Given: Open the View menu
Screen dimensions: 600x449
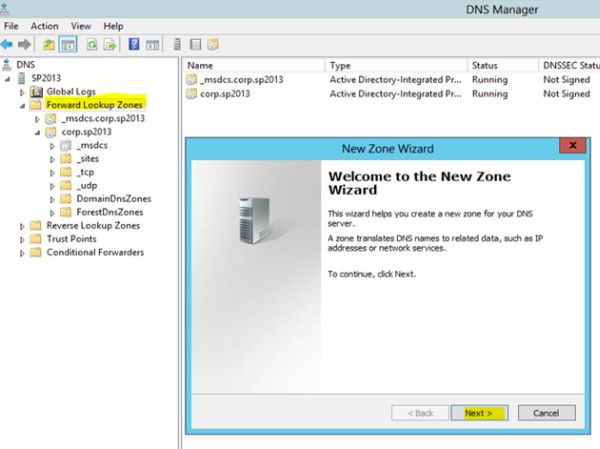Looking at the screenshot, I should tap(81, 26).
